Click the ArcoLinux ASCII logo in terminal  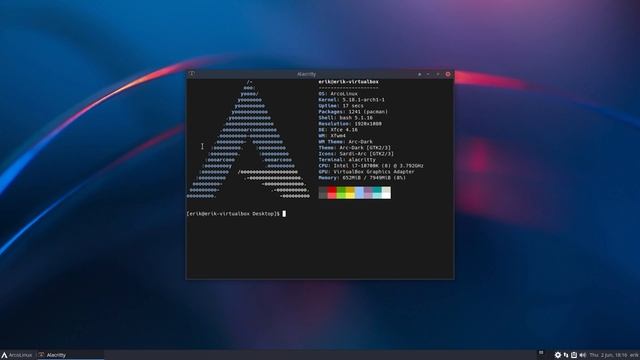point(249,139)
